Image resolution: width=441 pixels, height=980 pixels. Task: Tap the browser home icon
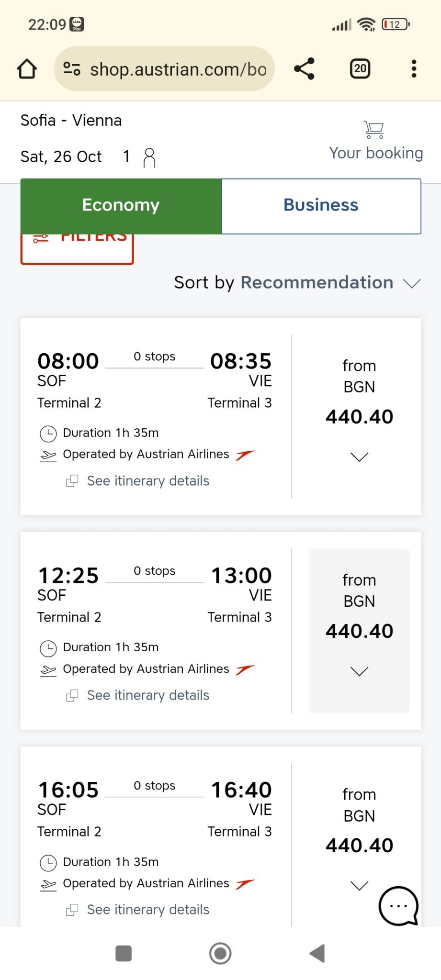pyautogui.click(x=27, y=69)
